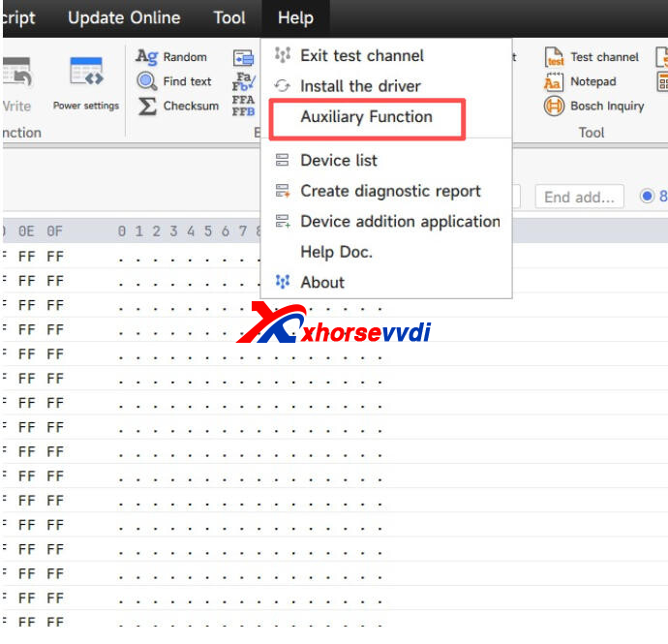Open the Tool menu
Viewport: 668px width, 644px height.
coord(229,17)
